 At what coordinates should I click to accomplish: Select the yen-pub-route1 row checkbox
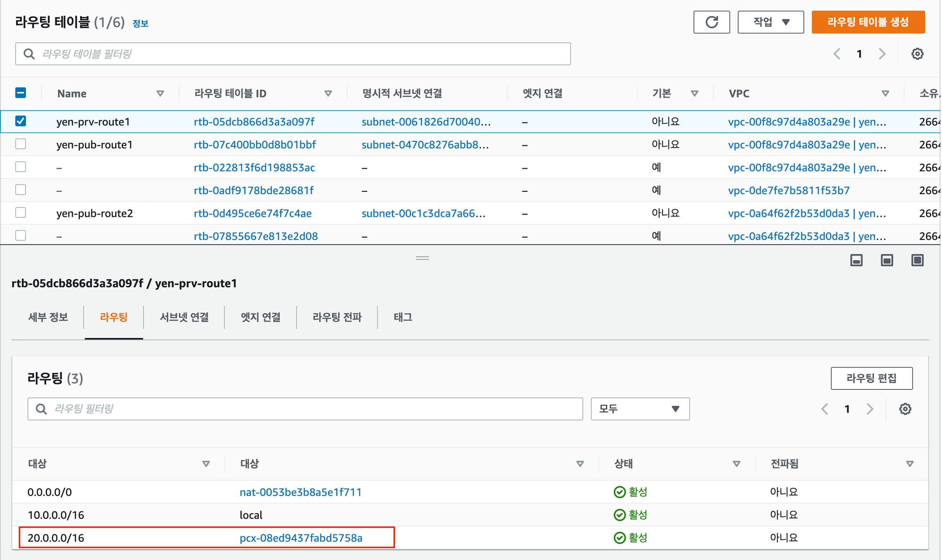pyautogui.click(x=21, y=144)
